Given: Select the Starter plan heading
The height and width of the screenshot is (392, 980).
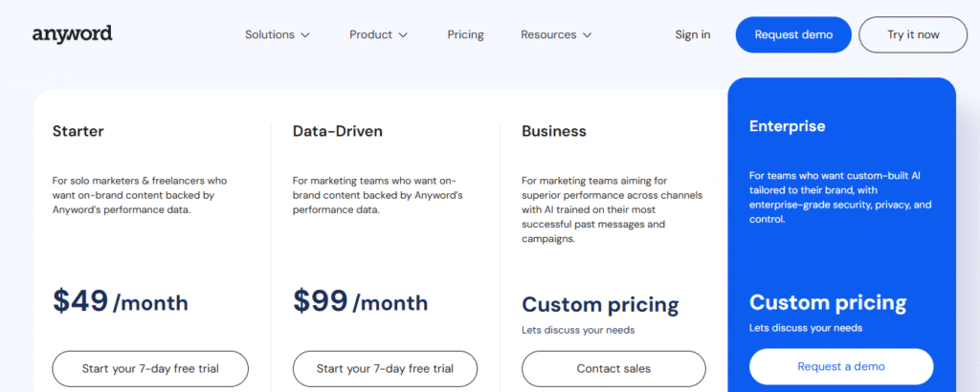Looking at the screenshot, I should click(78, 131).
